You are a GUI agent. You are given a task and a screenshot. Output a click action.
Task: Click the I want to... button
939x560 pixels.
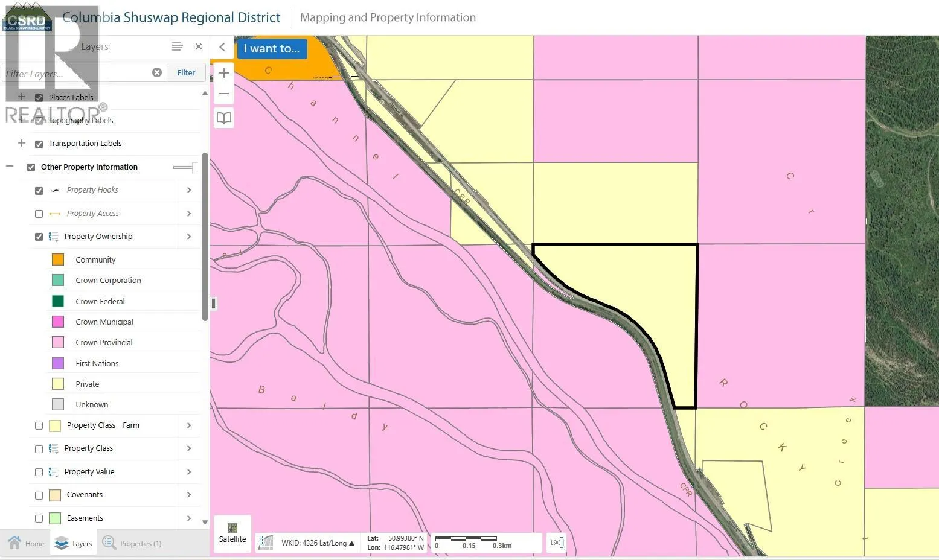pyautogui.click(x=272, y=49)
